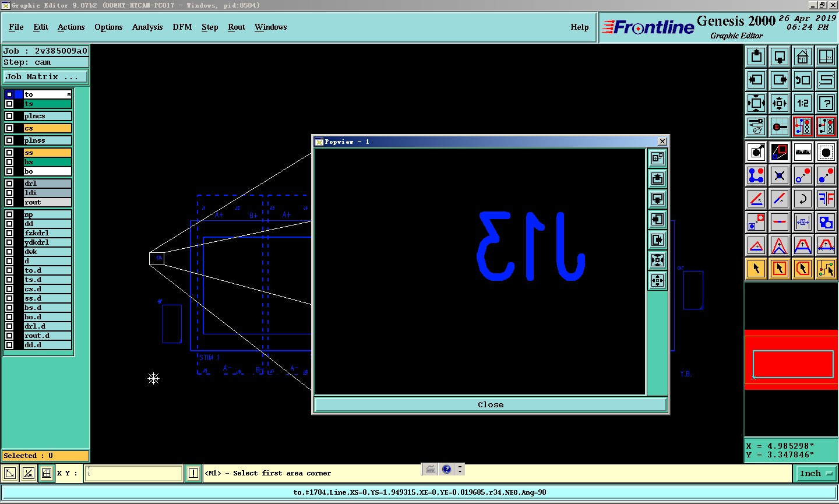Select the ruler measurement tool
This screenshot has width=839, height=504.
[x=803, y=152]
